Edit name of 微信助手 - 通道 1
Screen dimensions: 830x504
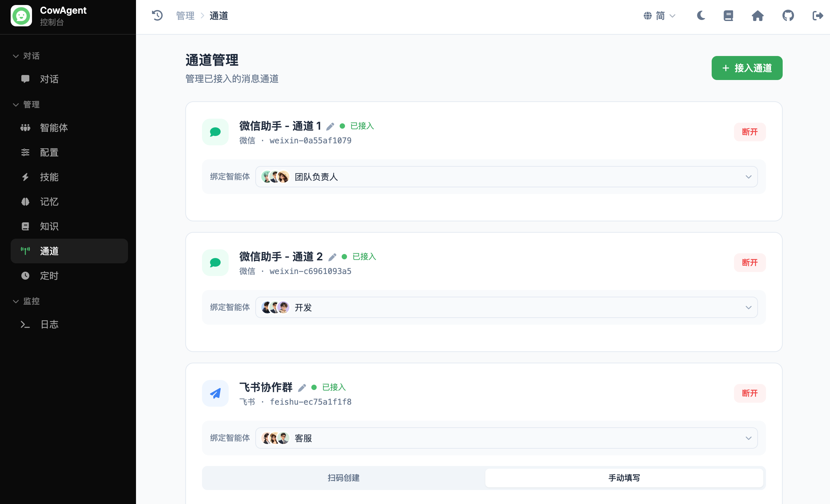[x=330, y=126]
